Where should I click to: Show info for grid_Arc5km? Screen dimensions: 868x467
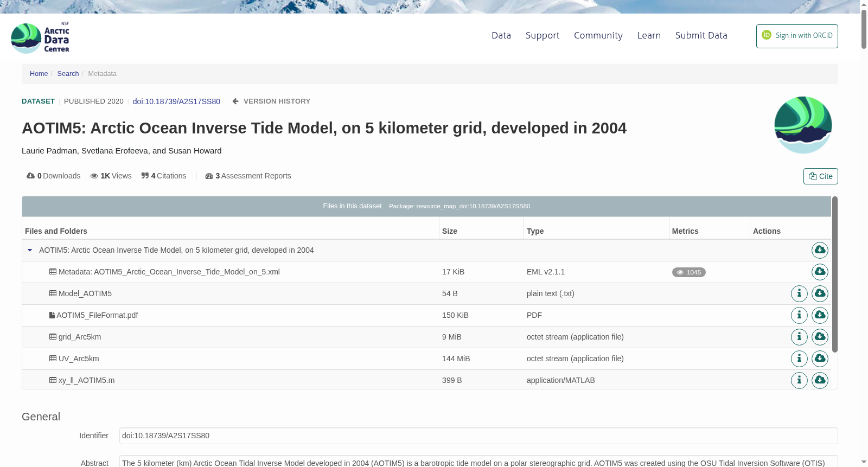pos(799,337)
